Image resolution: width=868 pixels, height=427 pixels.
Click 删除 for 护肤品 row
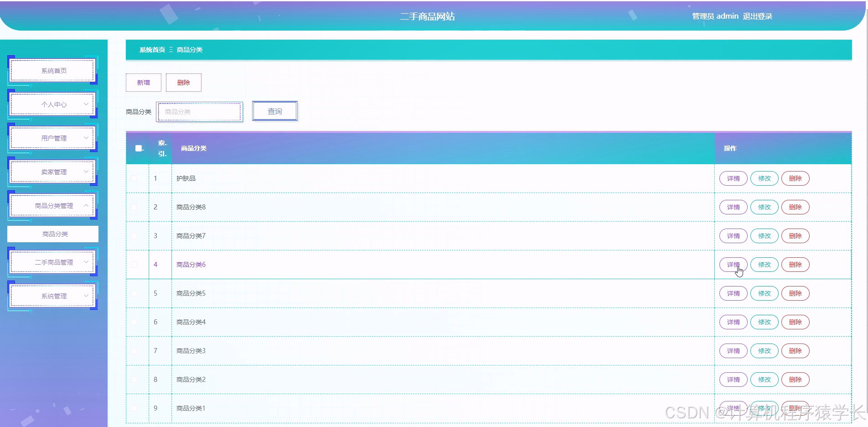[796, 178]
